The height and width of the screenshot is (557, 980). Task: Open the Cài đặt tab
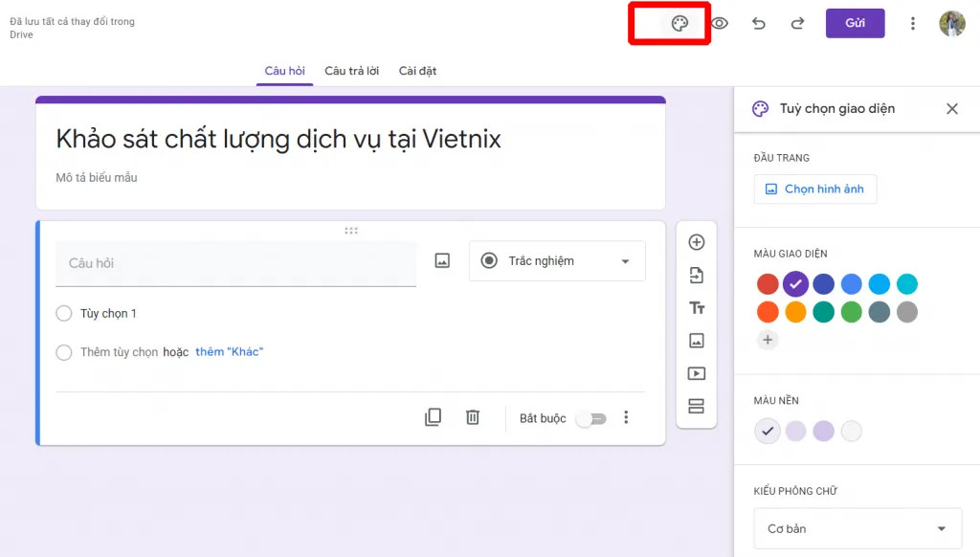pos(417,70)
